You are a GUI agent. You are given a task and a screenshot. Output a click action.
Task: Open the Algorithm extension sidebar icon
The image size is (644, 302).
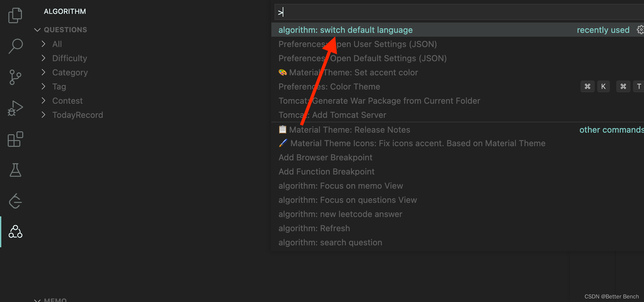pos(15,231)
